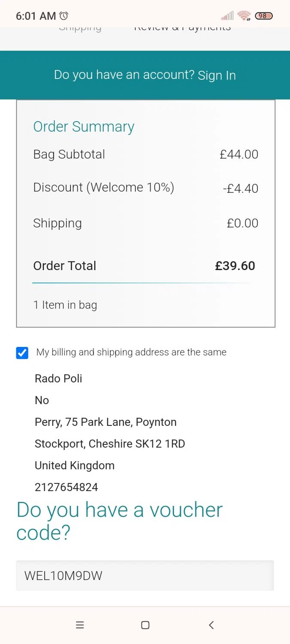Uncheck billing and shipping address same checkbox

click(x=22, y=353)
